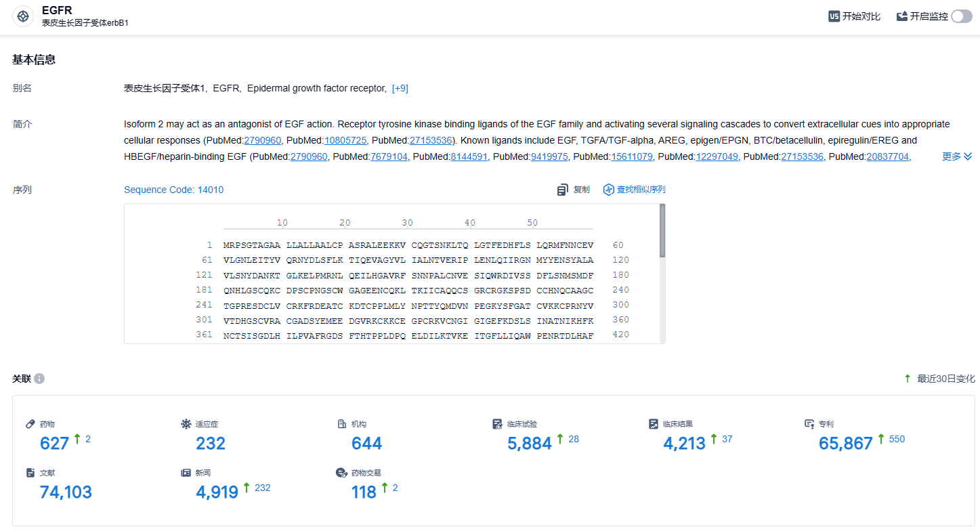Click the 药物交易 drug deals icon
Viewport: 980px width, 531px height.
(x=341, y=473)
